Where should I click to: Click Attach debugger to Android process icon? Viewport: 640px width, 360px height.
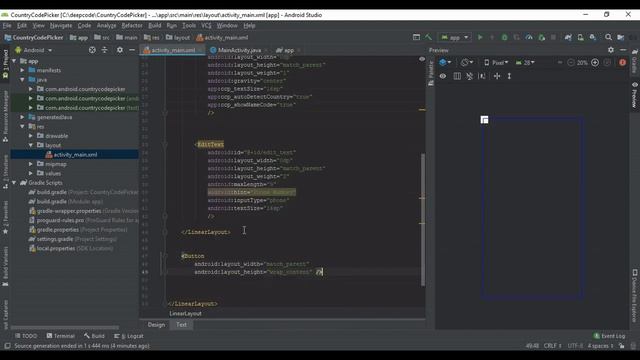pos(542,37)
